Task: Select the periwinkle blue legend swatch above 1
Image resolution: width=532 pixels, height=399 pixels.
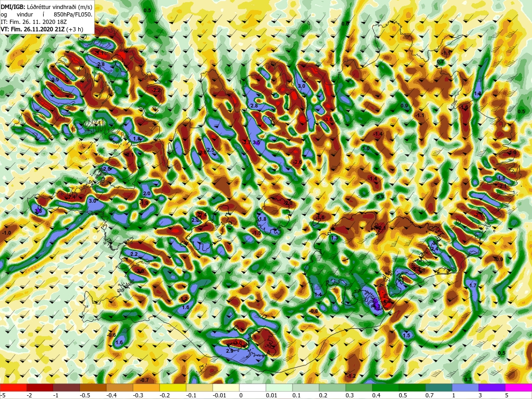Action: 465,387
